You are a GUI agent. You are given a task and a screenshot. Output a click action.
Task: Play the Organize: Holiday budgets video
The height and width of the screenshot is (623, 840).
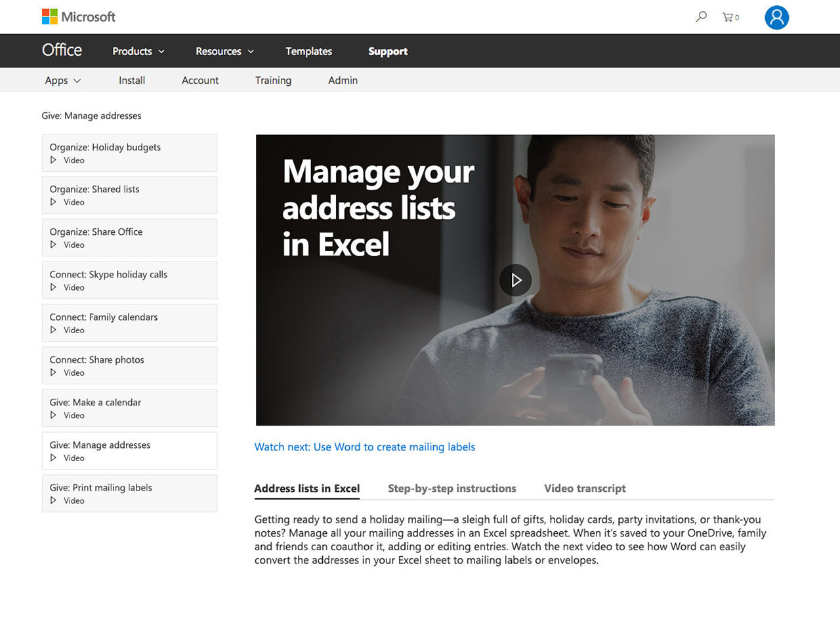click(129, 153)
